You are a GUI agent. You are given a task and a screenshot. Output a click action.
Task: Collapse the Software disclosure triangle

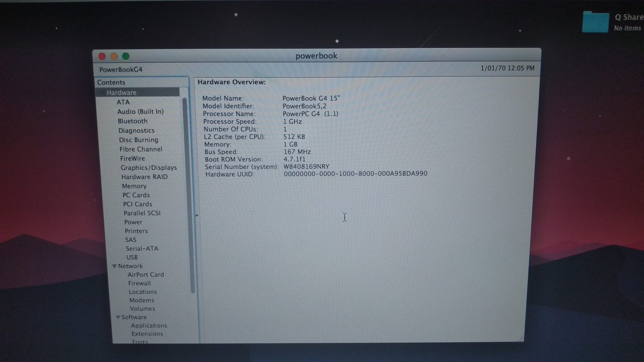click(x=118, y=317)
